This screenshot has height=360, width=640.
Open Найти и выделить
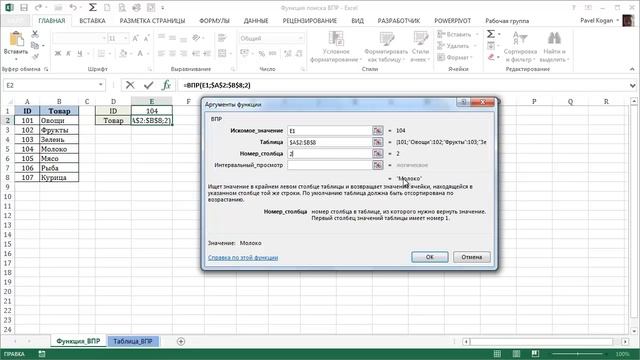[554, 47]
